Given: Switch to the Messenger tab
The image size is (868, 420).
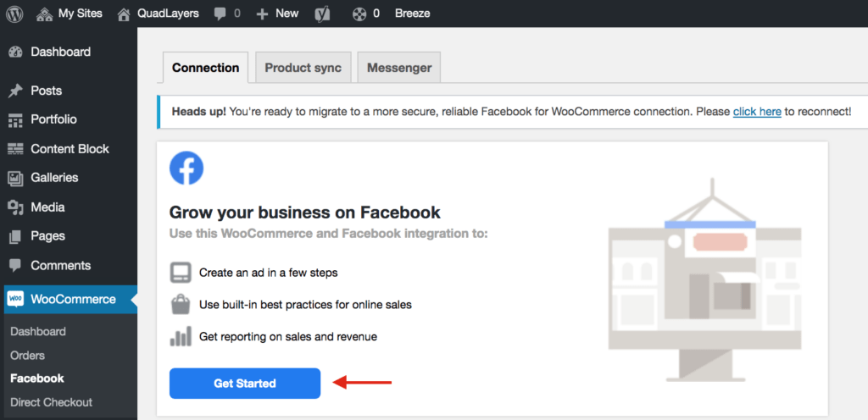Looking at the screenshot, I should [x=398, y=68].
